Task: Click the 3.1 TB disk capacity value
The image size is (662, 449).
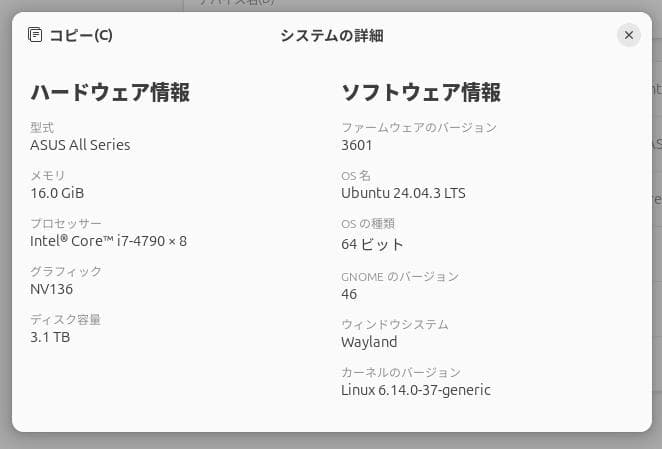Action: pos(50,337)
